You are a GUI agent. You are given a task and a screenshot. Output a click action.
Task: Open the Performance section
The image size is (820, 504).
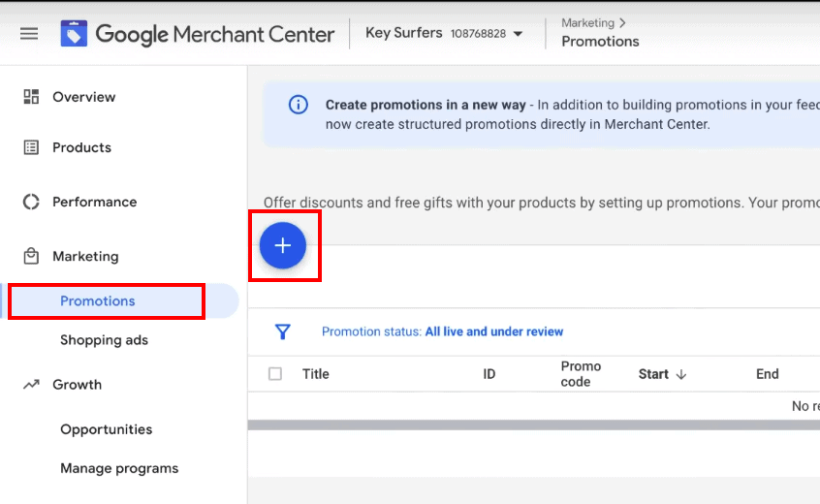point(95,202)
